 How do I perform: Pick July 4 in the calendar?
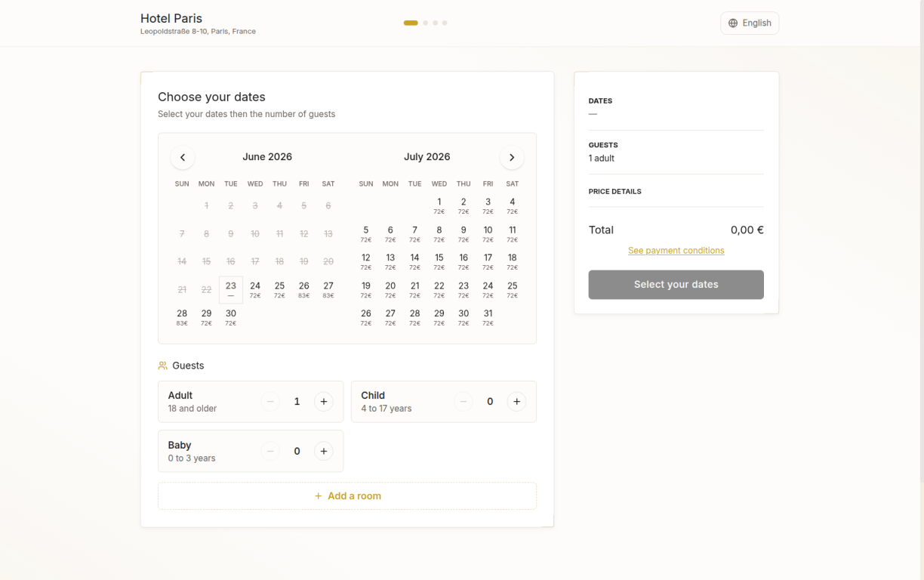pyautogui.click(x=513, y=206)
